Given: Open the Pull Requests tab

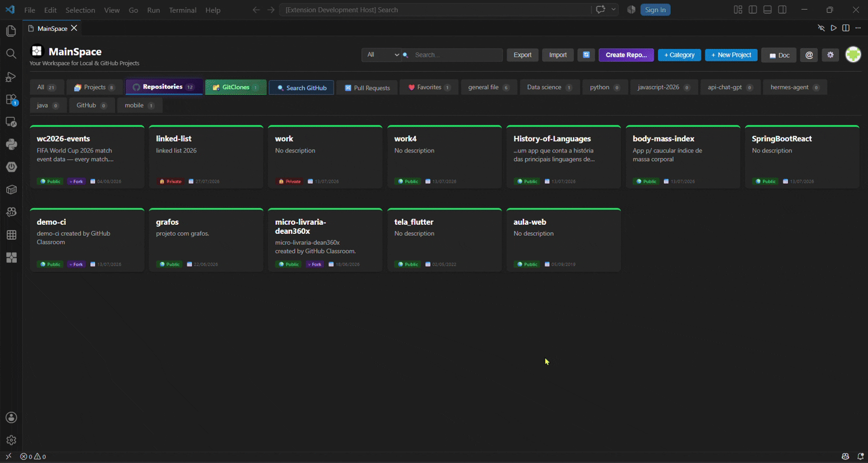Looking at the screenshot, I should 367,87.
